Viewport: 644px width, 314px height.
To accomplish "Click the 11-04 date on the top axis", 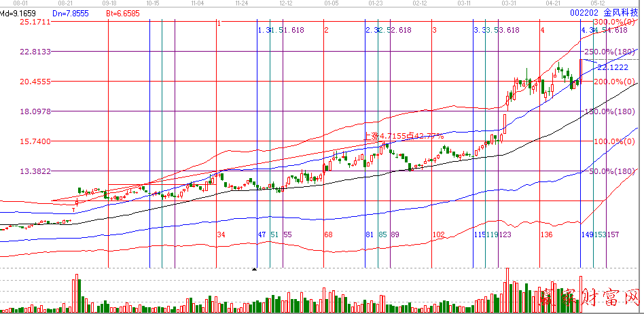I will coord(198,3).
